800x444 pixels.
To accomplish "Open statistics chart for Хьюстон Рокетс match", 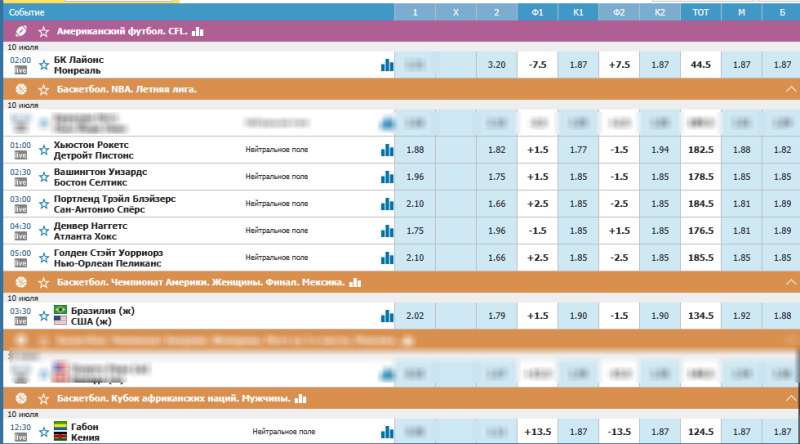I will [x=386, y=150].
